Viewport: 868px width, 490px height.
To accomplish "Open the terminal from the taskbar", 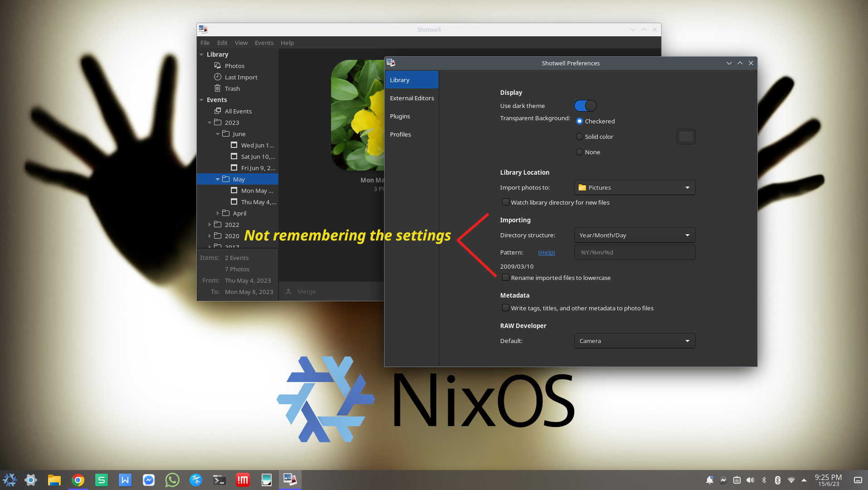I will point(219,480).
